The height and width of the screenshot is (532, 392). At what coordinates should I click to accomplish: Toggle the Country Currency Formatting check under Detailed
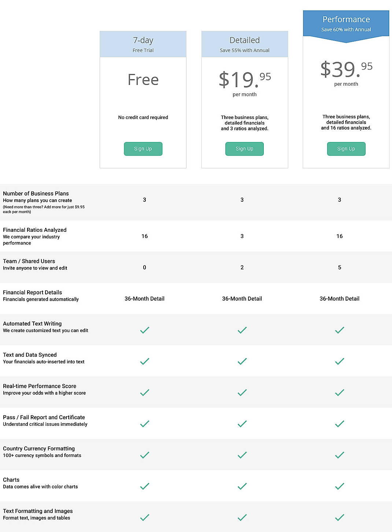(242, 455)
